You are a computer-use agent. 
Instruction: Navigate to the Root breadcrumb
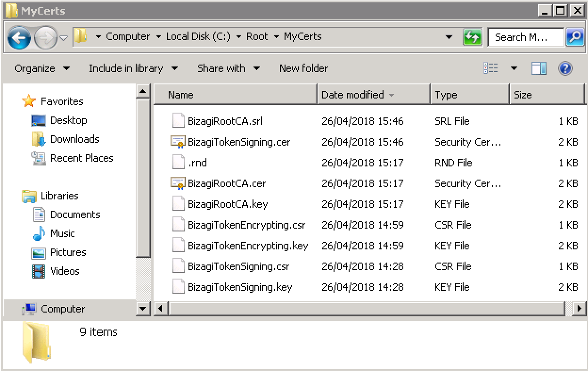(x=257, y=37)
